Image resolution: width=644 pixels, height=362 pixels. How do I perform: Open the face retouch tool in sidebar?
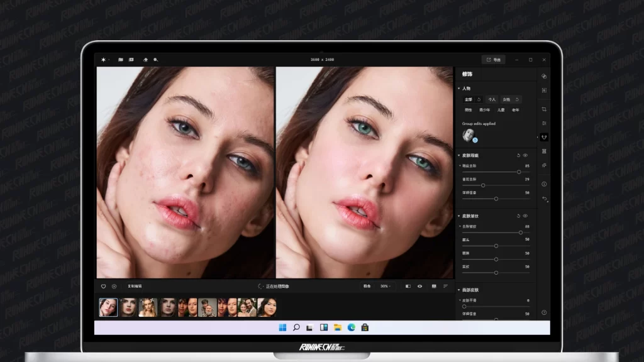[x=544, y=137]
